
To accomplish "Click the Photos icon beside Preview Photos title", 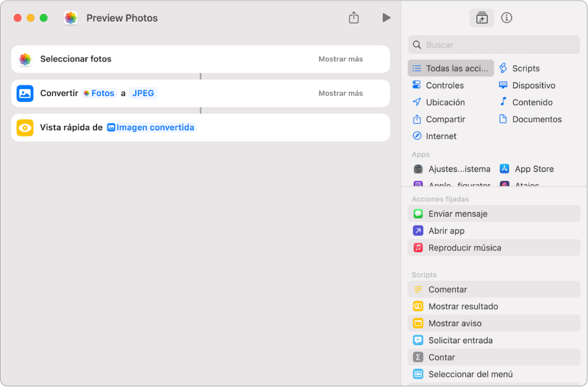I will 71,18.
